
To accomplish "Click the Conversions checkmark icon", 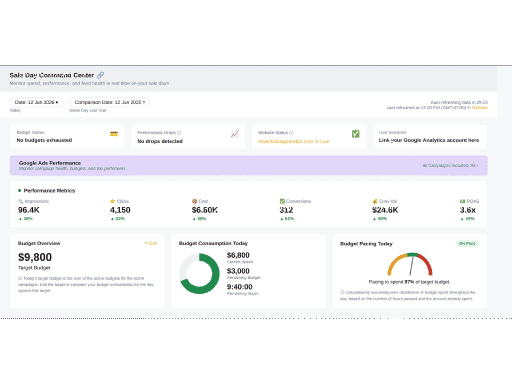I will coord(282,201).
